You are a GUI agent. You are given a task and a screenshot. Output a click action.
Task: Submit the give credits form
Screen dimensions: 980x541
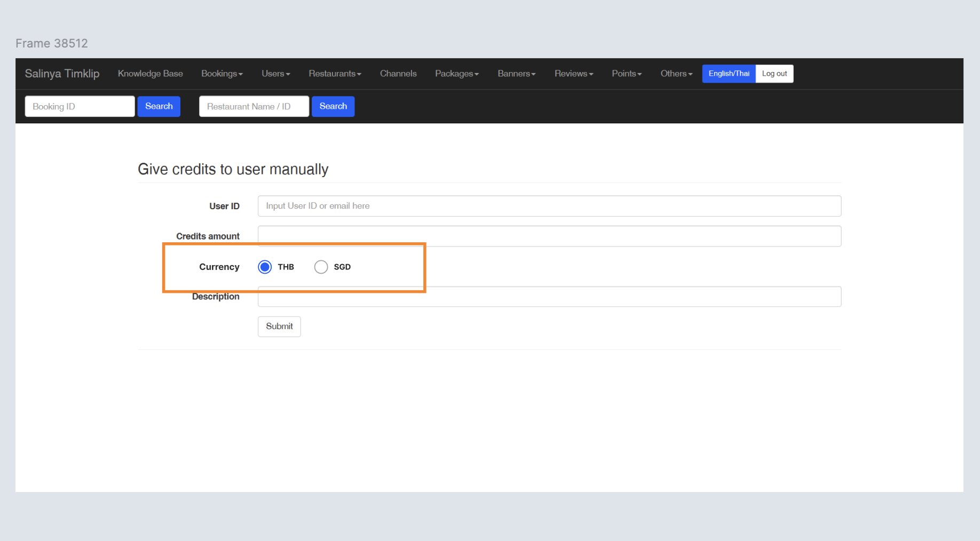[279, 326]
